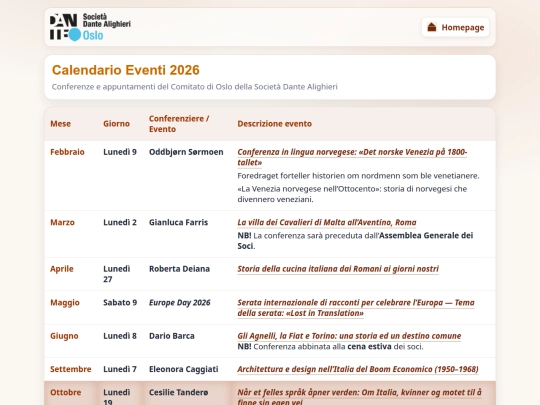Open La villa dei Cavalieri di Malta link
Viewport: 540px width, 405px height.
327,222
